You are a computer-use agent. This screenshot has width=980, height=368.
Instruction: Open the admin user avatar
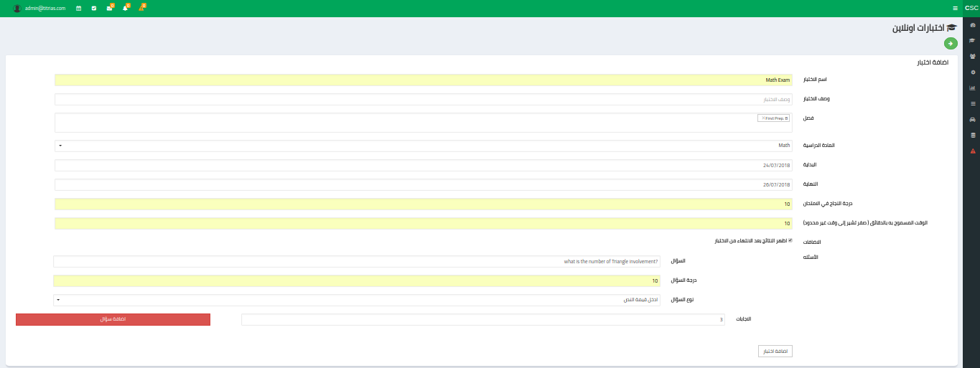tap(17, 8)
